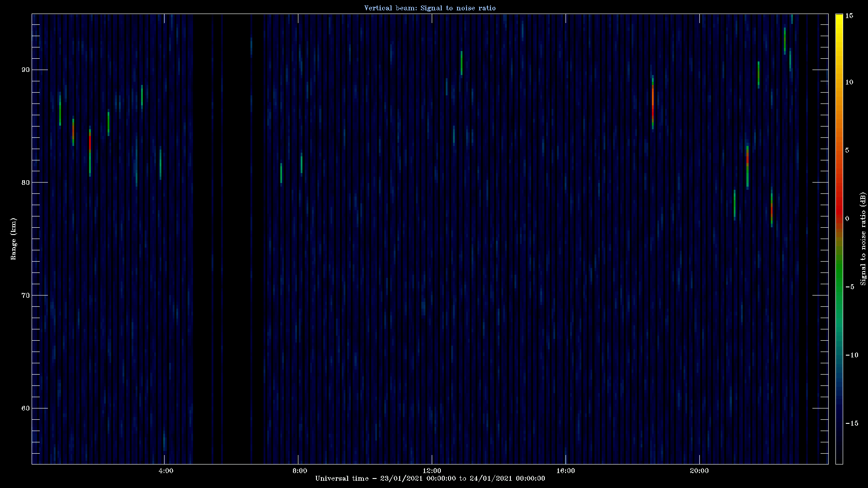Click the '90' range tick label
868x488 pixels.
tap(25, 70)
